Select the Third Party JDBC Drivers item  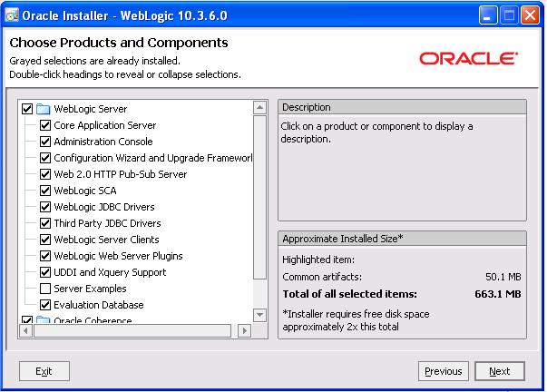pos(107,223)
